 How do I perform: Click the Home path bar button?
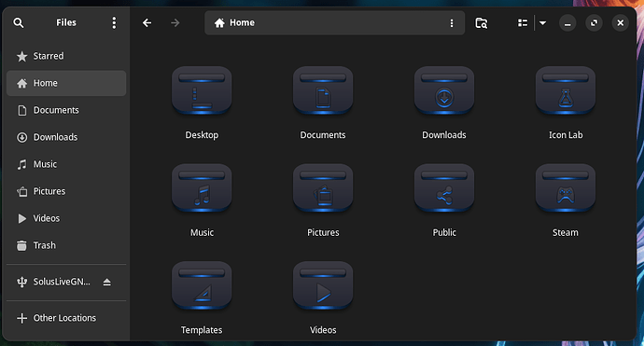tap(234, 23)
